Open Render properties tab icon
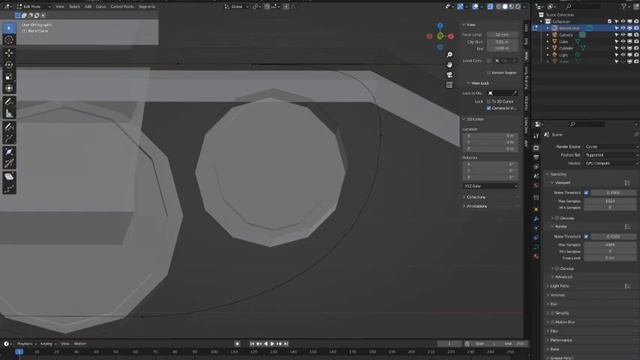The height and width of the screenshot is (360, 640). tap(536, 147)
